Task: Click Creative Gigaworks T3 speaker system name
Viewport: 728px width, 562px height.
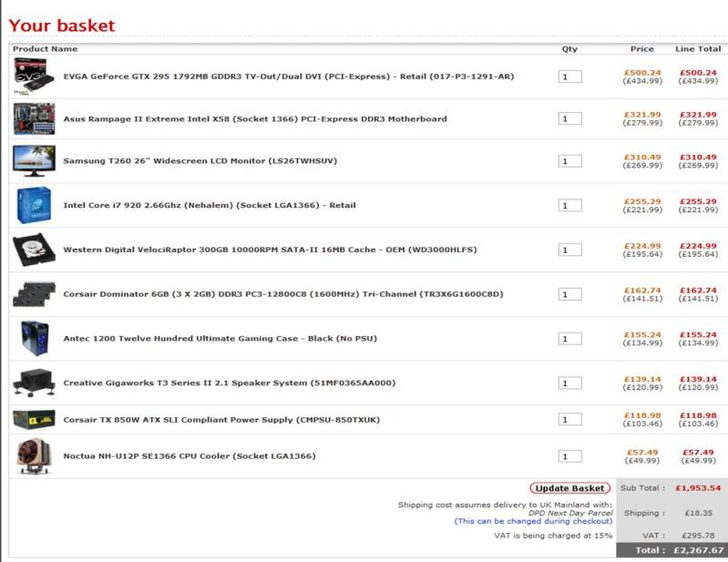Action: pyautogui.click(x=229, y=383)
